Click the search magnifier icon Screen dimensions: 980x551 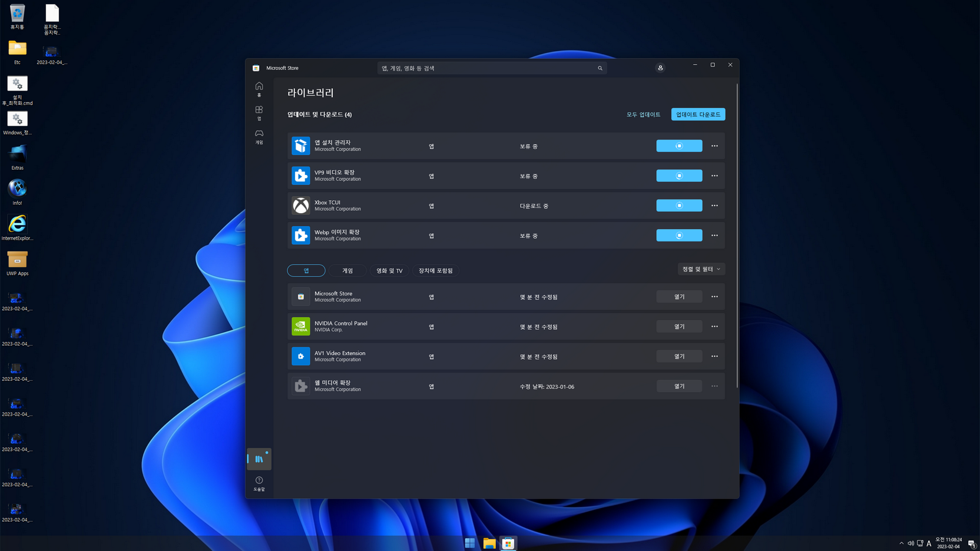[x=600, y=68]
